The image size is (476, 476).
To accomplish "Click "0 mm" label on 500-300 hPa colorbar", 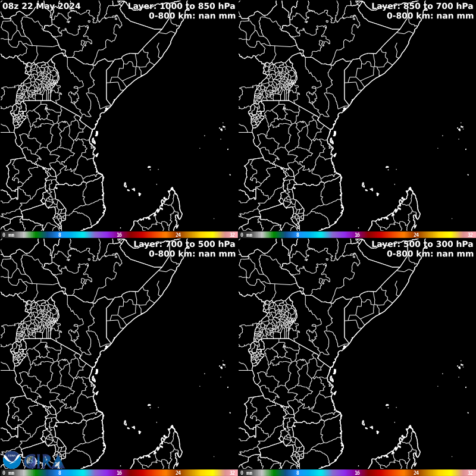I will [x=246, y=473].
